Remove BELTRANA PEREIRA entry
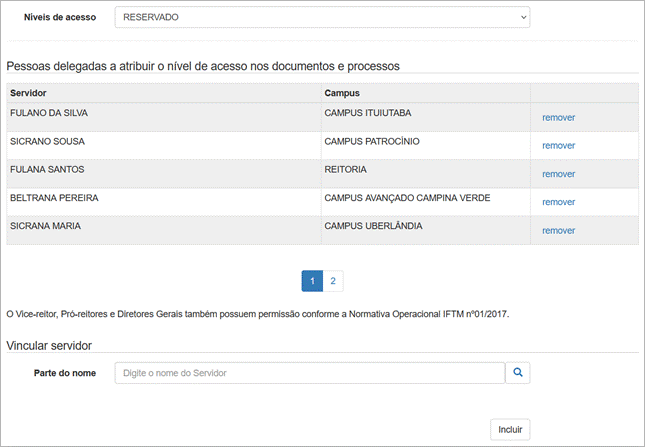Image resolution: width=645 pixels, height=447 pixels. (558, 202)
